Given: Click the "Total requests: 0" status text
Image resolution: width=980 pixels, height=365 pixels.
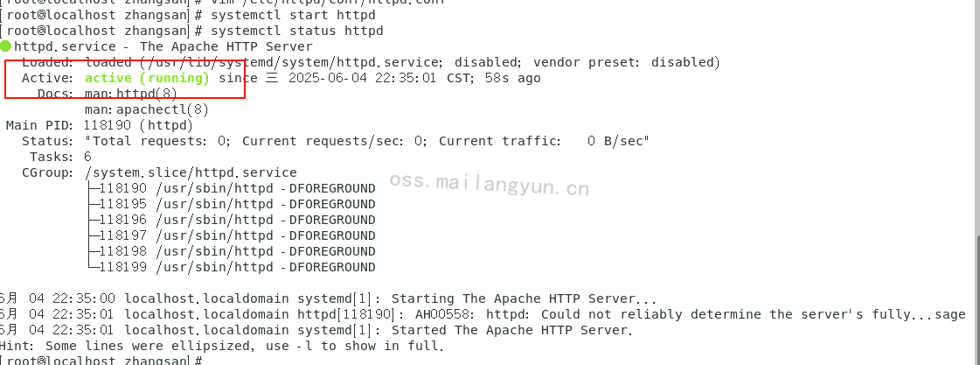Looking at the screenshot, I should (157, 141).
